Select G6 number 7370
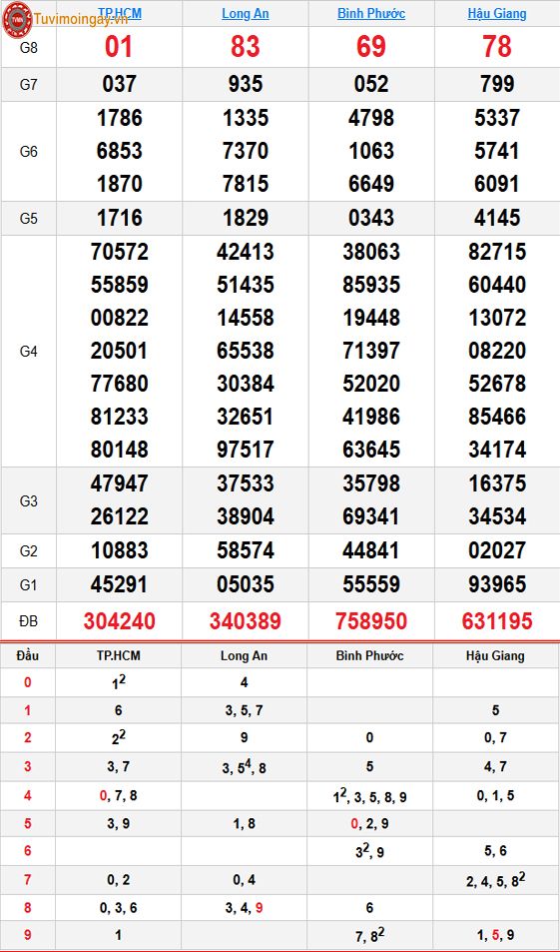 pyautogui.click(x=246, y=151)
